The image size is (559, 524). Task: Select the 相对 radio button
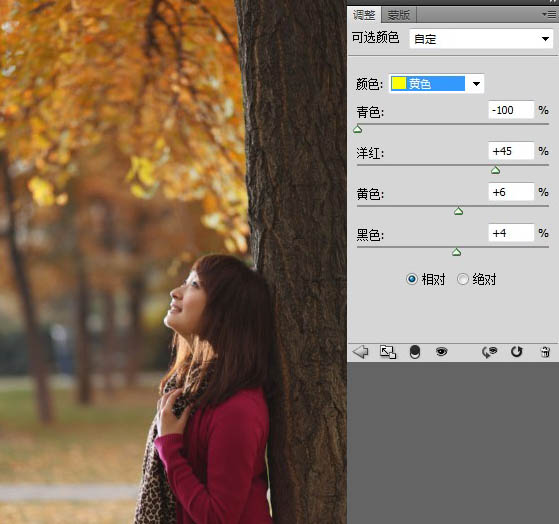click(412, 279)
